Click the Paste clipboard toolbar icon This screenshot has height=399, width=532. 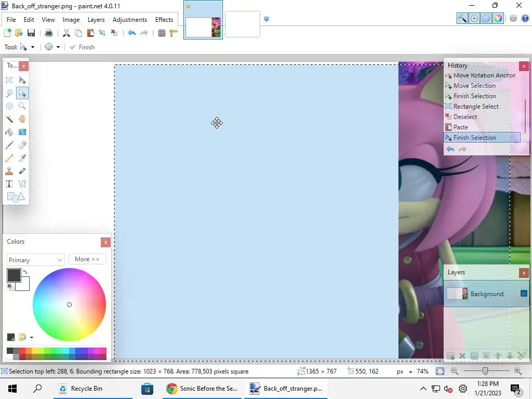90,33
